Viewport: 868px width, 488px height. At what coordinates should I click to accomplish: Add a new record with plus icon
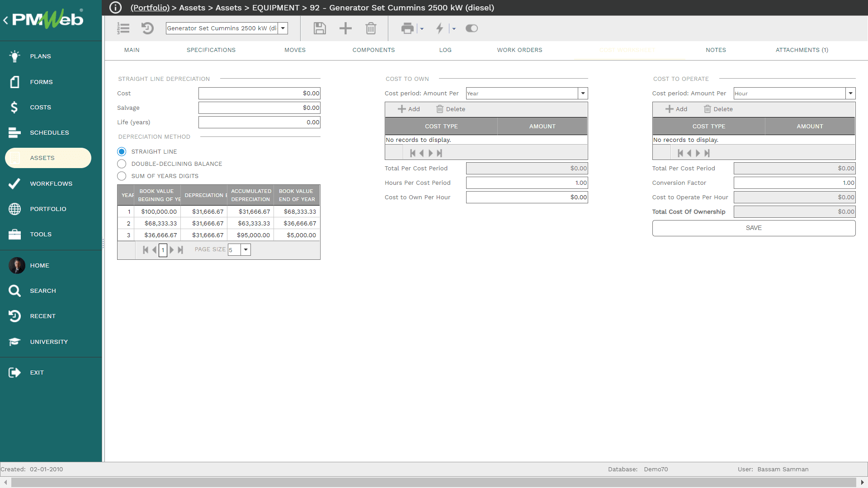(345, 28)
